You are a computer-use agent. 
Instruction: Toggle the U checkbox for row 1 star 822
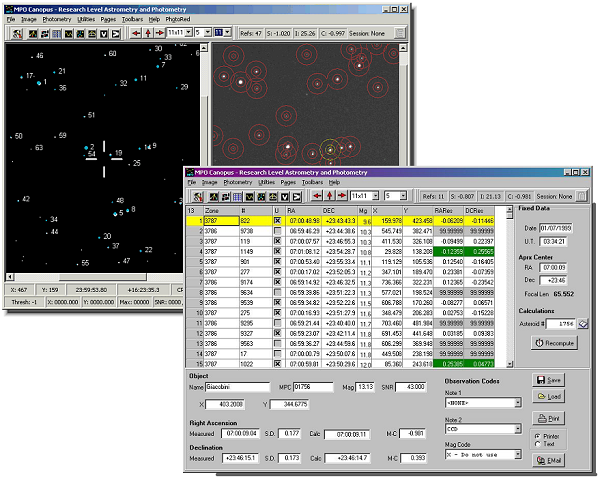pyautogui.click(x=278, y=221)
